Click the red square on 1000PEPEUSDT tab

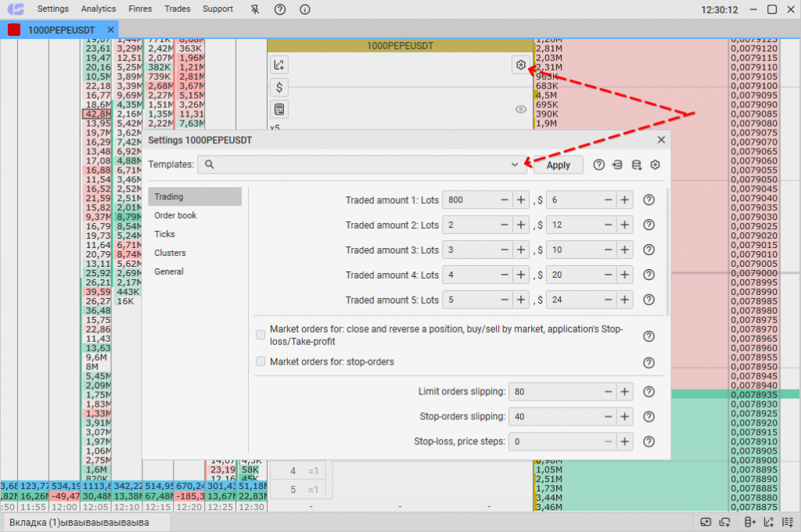14,30
